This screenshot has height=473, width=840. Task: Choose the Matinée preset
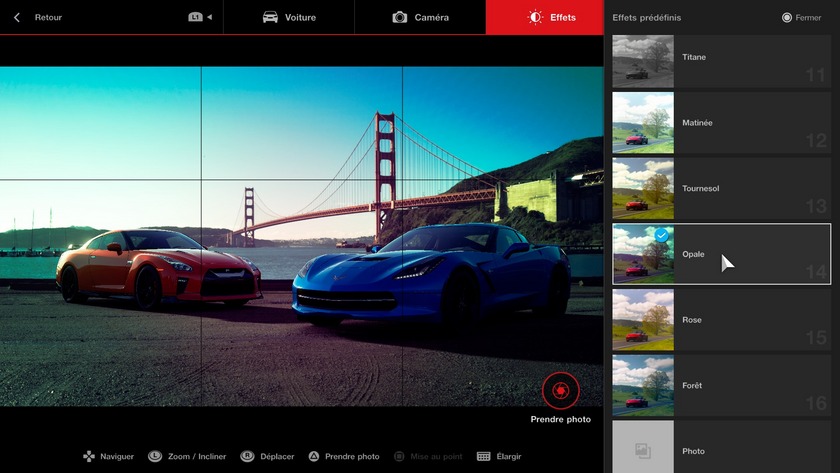(x=722, y=123)
